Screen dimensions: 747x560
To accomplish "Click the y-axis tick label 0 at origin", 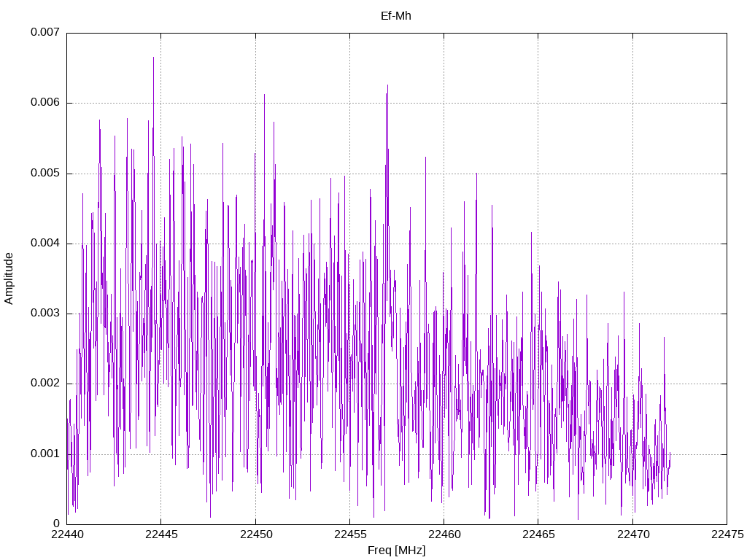I will coord(57,524).
